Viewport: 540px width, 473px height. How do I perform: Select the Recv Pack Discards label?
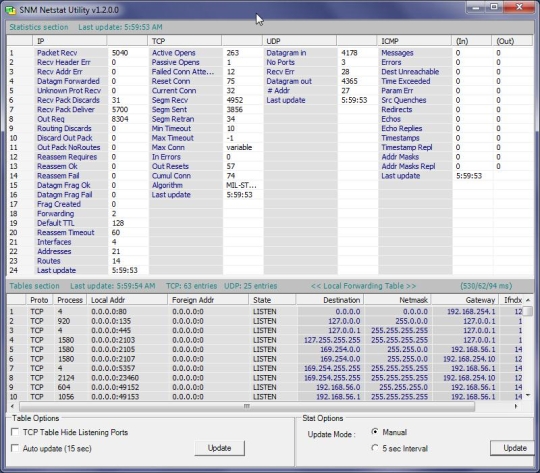click(68, 100)
